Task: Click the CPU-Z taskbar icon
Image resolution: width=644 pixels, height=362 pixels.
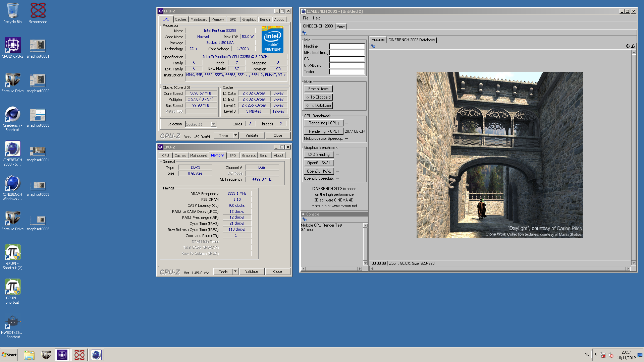Action: pos(62,355)
